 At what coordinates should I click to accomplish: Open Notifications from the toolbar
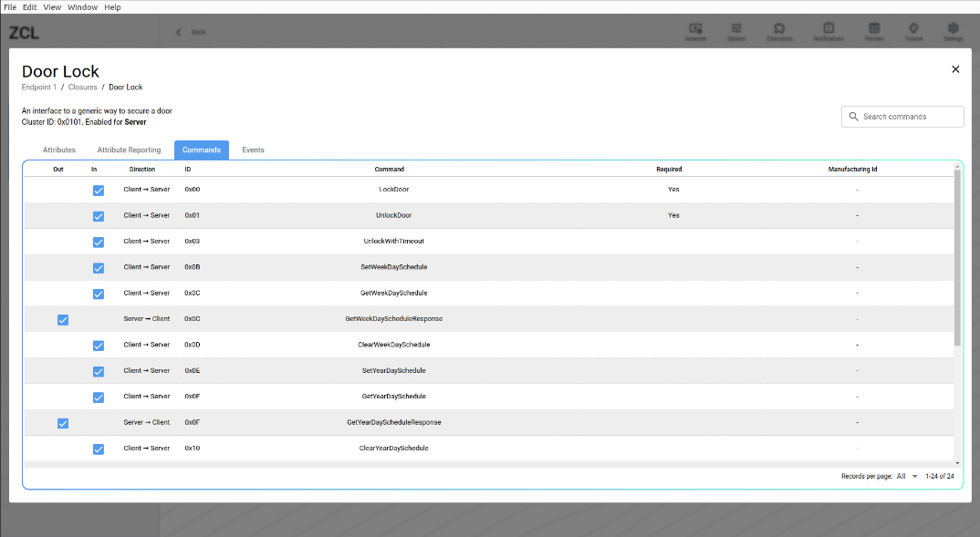pos(829,32)
